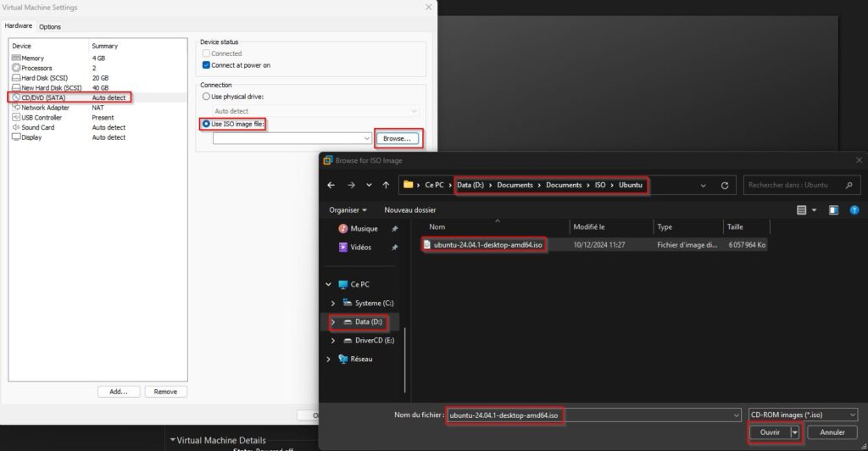
Task: Click the Nom du fichier input field
Action: (594, 415)
